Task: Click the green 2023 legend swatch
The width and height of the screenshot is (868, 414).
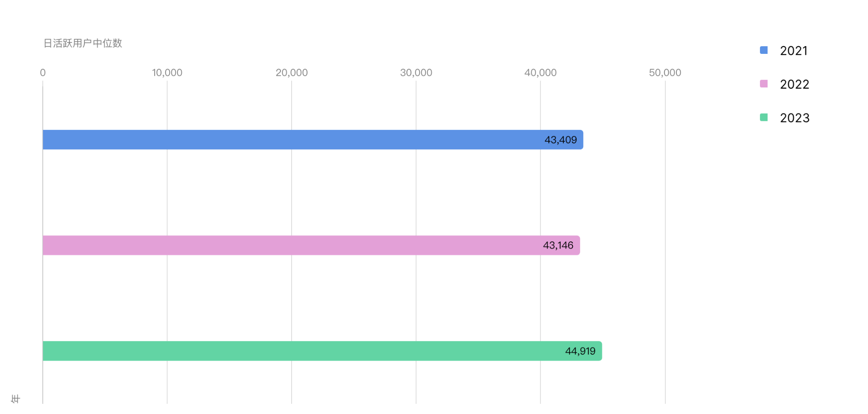Action: coord(764,117)
